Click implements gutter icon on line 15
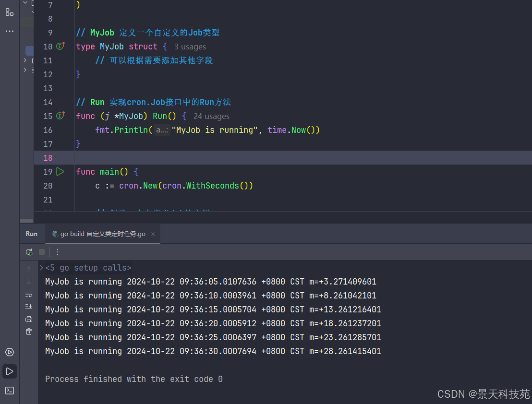 tap(60, 116)
